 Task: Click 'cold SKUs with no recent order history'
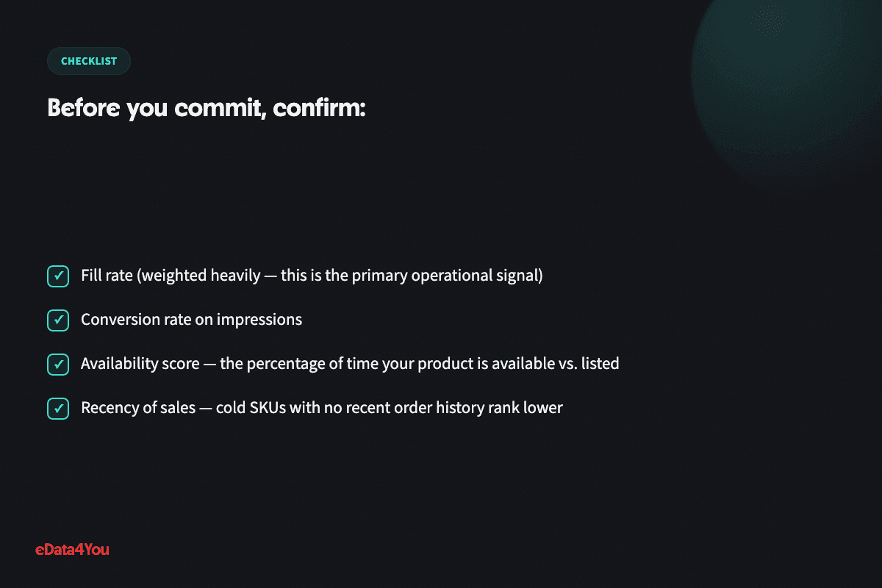350,408
